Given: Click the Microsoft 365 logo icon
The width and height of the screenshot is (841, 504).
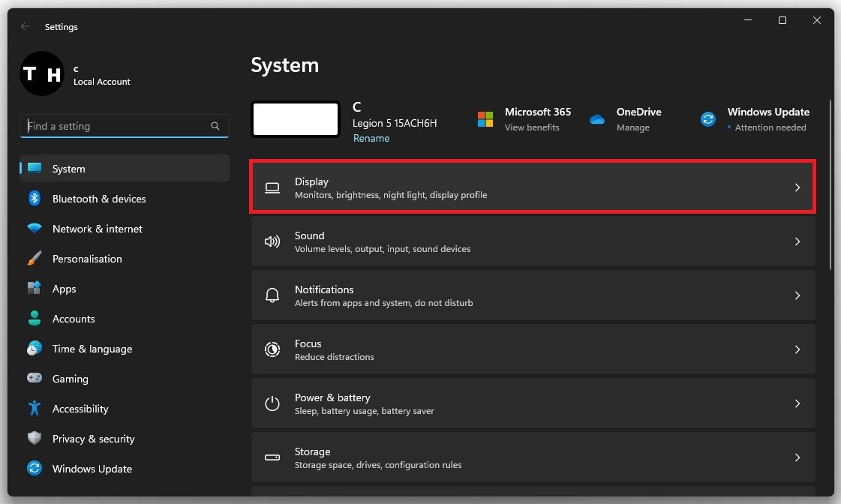Looking at the screenshot, I should 485,119.
